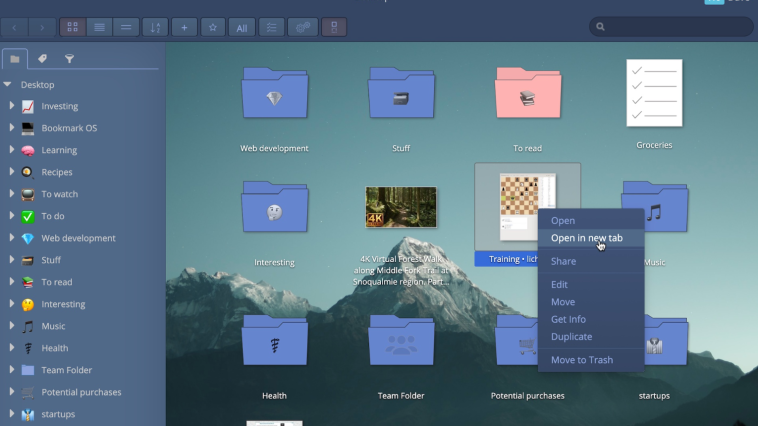Open the 4K Virtual Forest Walk thumbnail
The height and width of the screenshot is (426, 758).
[401, 207]
